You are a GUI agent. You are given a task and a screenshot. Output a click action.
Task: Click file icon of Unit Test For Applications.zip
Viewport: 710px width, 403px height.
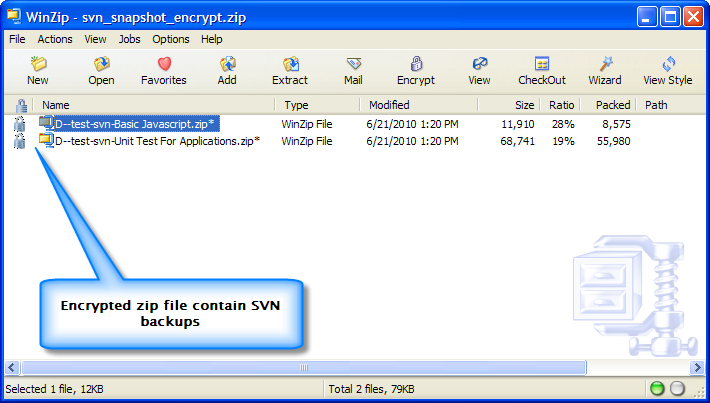(46, 140)
